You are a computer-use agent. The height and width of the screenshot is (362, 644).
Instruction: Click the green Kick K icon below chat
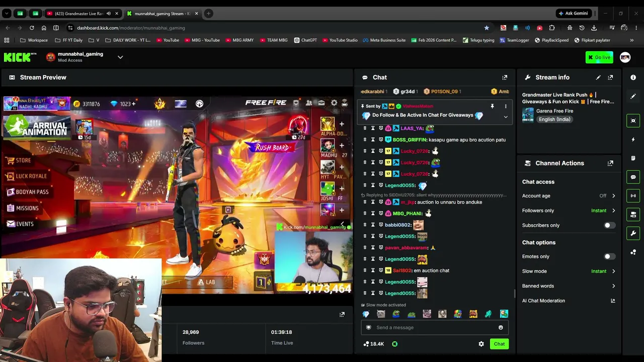click(395, 344)
